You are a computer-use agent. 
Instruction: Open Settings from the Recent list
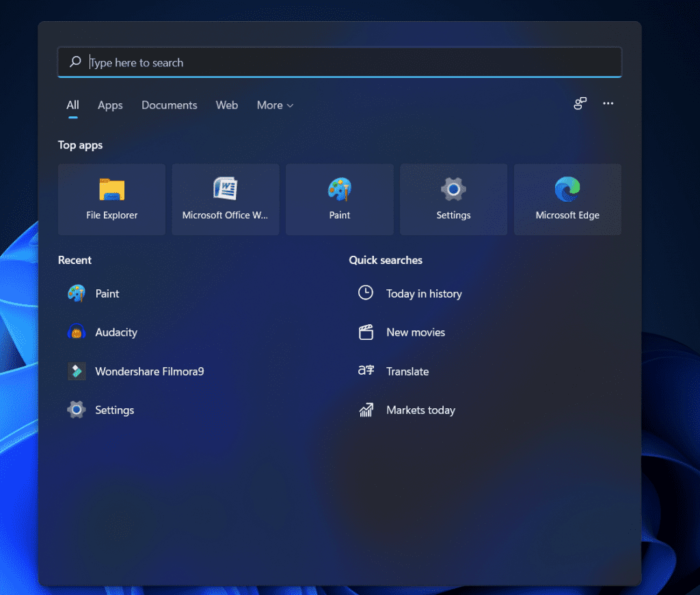pyautogui.click(x=114, y=410)
